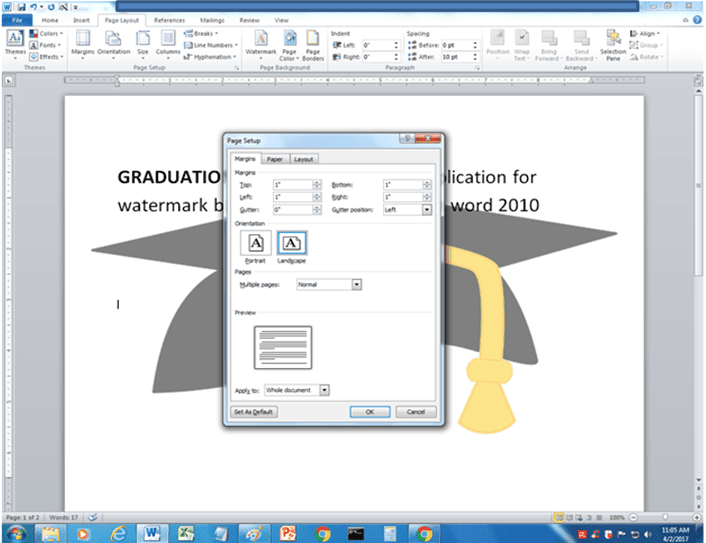Viewport: 706px width, 543px height.
Task: Open Word Help question mark icon
Action: click(x=697, y=20)
